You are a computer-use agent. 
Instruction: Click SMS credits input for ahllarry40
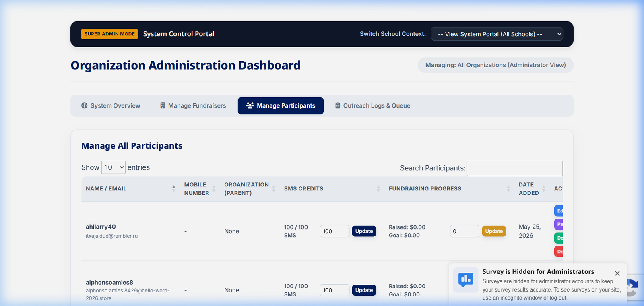334,231
